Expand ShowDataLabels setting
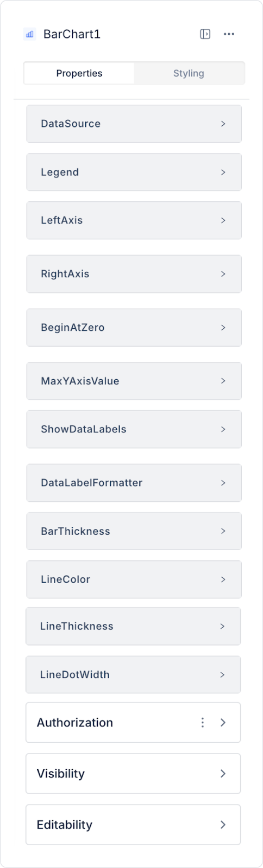263x868 pixels. (134, 429)
